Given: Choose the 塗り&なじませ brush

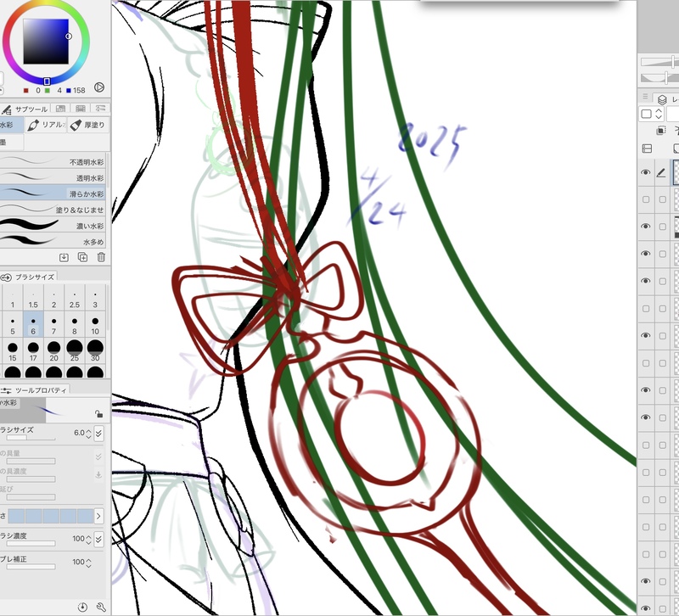Looking at the screenshot, I should [x=53, y=210].
